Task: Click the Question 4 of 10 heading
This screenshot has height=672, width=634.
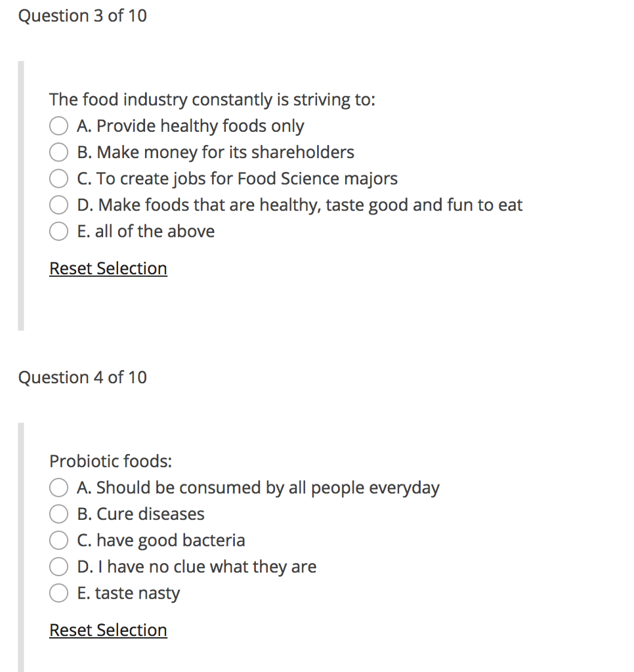Action: click(x=83, y=377)
